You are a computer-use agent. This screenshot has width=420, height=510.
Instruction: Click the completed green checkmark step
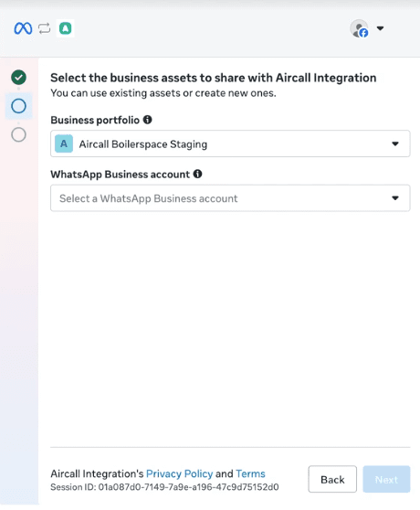coord(18,78)
